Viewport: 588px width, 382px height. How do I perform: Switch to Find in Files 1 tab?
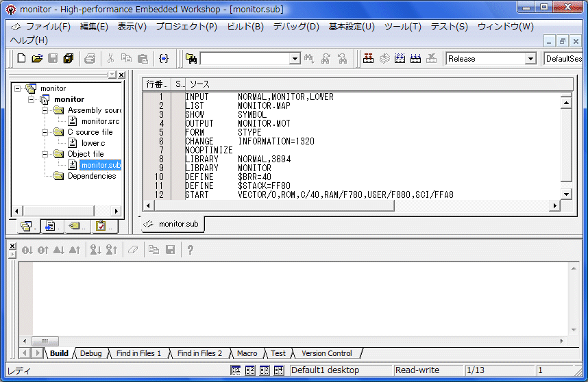tap(138, 353)
